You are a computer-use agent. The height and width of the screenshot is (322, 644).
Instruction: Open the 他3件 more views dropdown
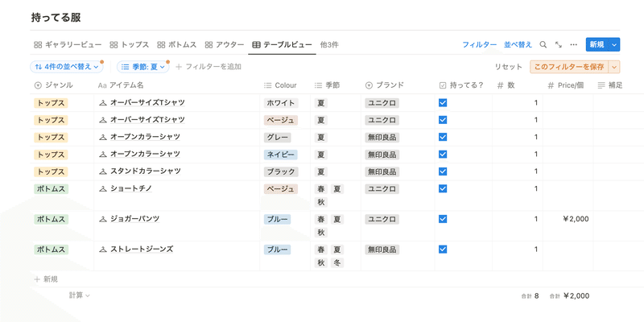coord(329,45)
